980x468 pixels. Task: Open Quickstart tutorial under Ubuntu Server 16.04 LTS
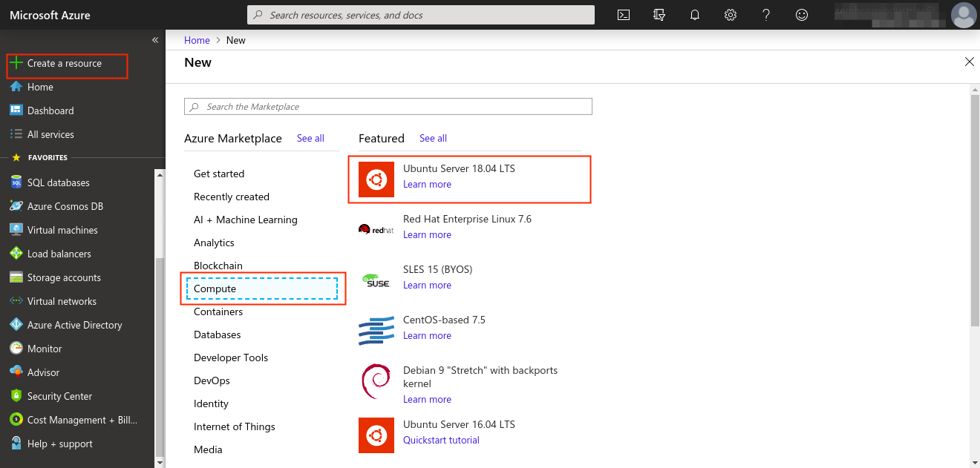[x=441, y=440]
